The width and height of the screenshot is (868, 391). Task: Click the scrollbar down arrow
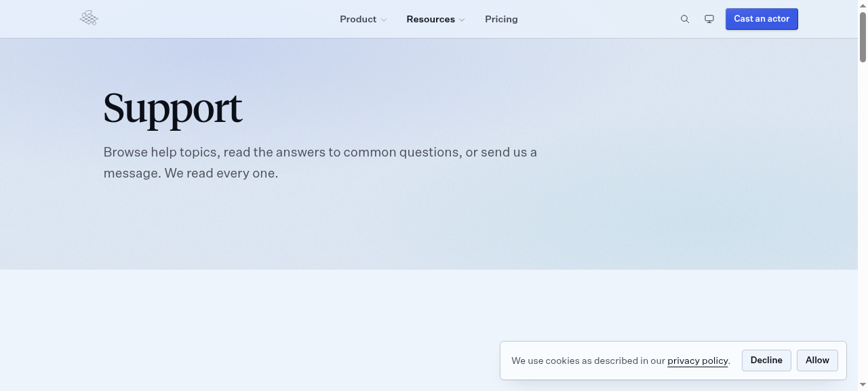click(x=863, y=385)
